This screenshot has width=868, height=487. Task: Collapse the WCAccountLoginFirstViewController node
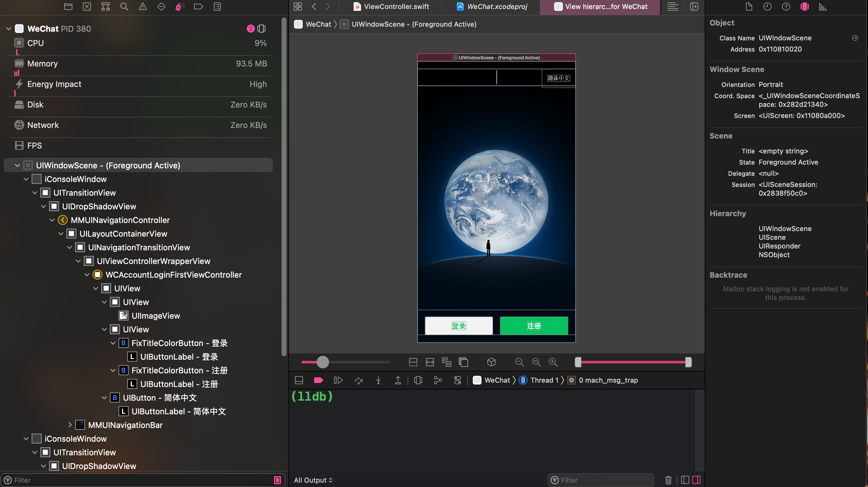(87, 274)
